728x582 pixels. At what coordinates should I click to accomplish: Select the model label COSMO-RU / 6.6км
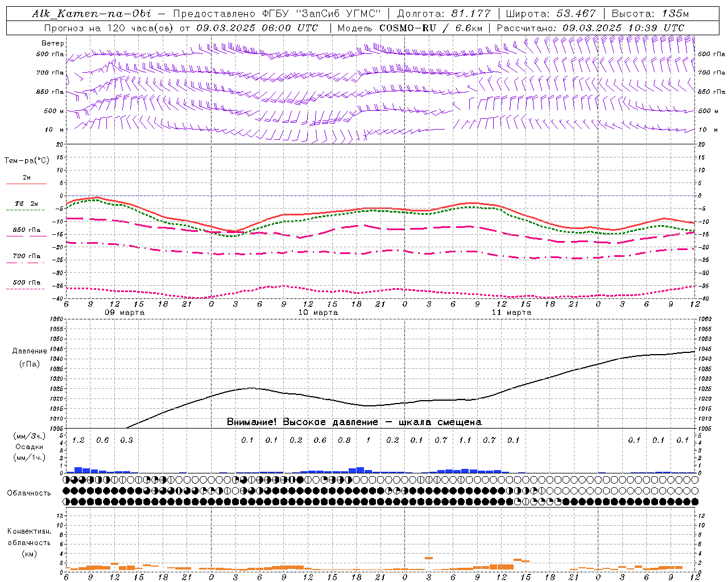[431, 28]
